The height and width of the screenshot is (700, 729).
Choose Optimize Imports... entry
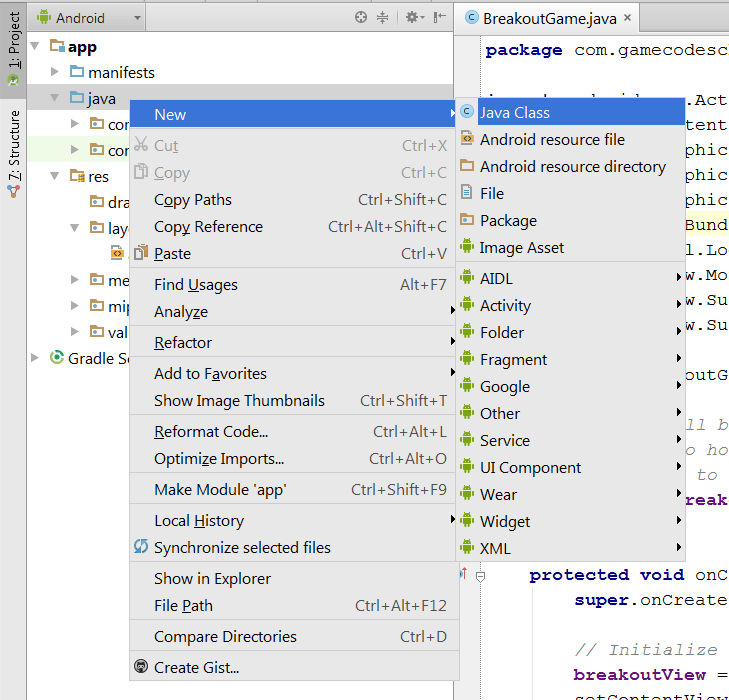coord(293,458)
